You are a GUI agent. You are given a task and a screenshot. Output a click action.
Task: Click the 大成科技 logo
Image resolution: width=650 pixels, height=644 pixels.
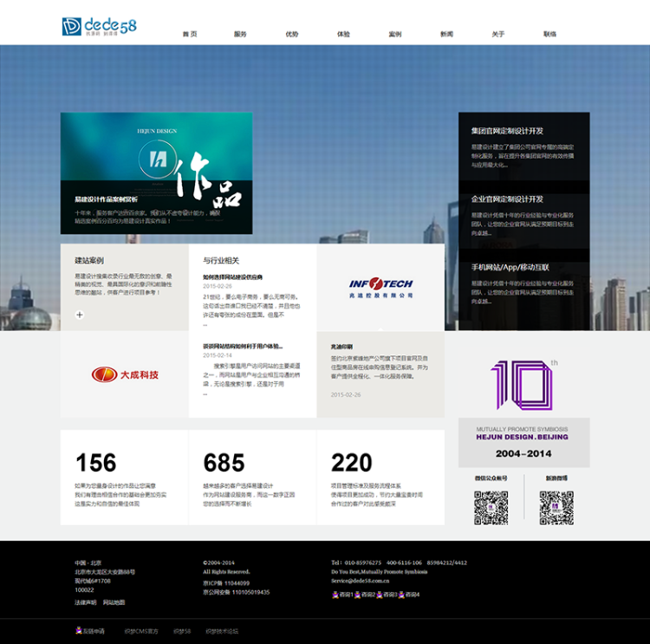coord(125,374)
